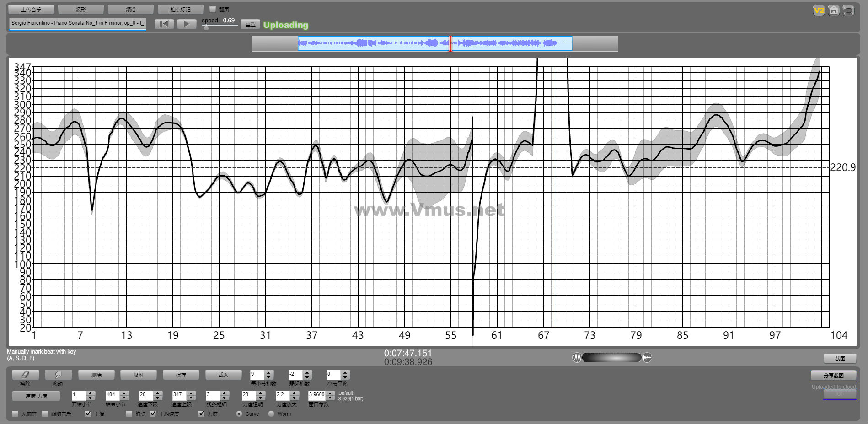The height and width of the screenshot is (424, 868).
Task: Enable the beat points (拍点) checkbox
Action: (x=129, y=413)
